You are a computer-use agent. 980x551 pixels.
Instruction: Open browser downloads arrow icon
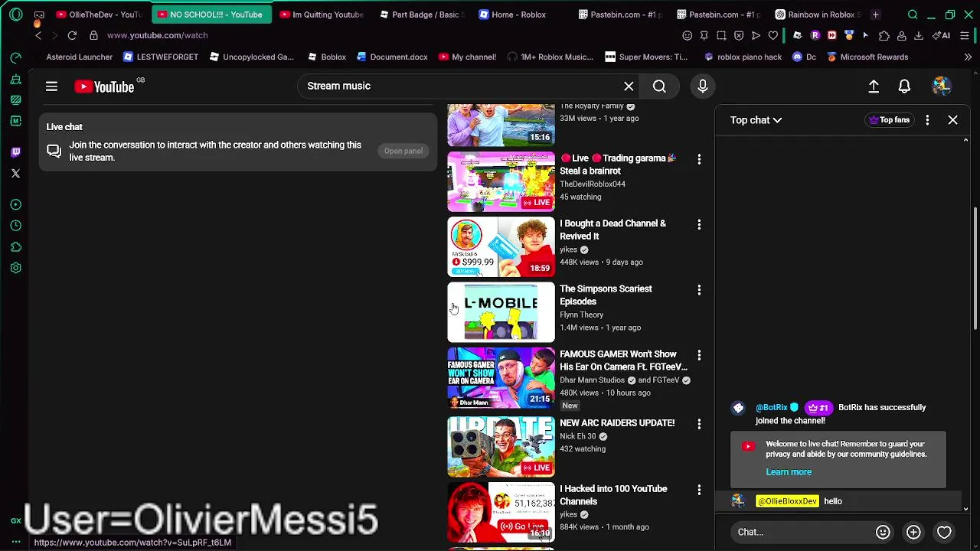[x=918, y=35]
